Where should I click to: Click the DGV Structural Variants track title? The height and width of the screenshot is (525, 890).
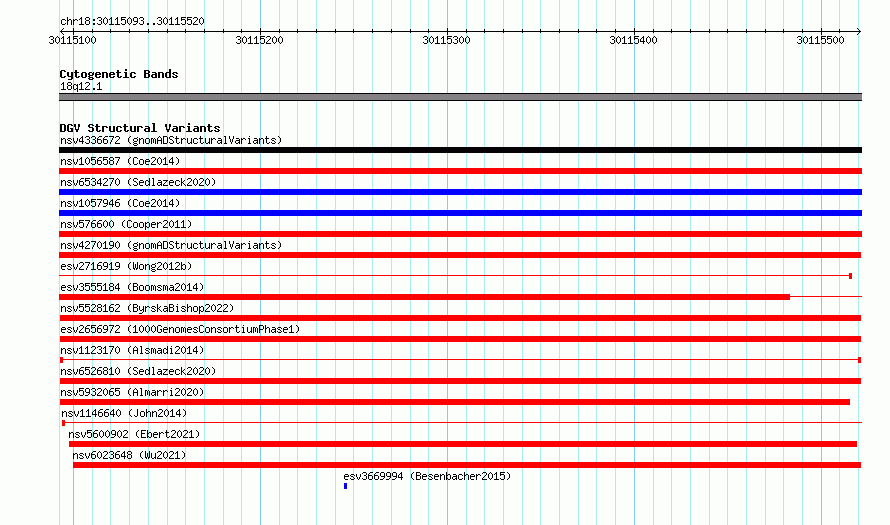point(140,128)
